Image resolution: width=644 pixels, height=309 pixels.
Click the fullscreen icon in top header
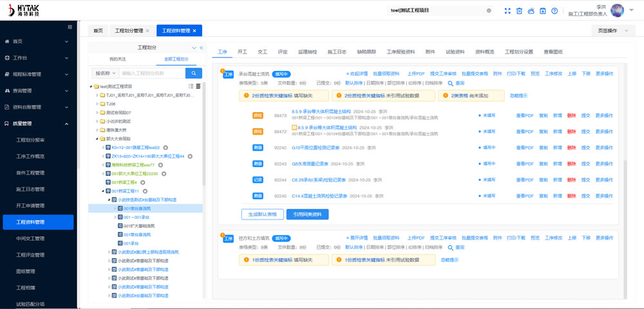507,11
